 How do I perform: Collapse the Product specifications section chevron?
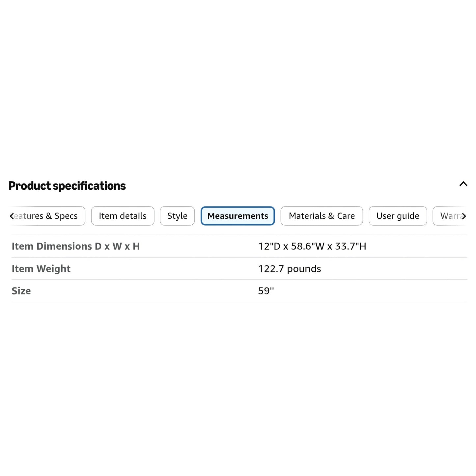click(463, 184)
